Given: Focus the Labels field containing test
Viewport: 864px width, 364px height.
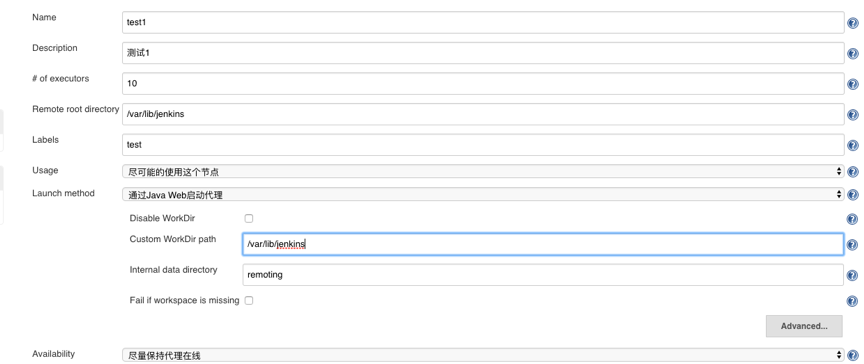Looking at the screenshot, I should tap(483, 145).
